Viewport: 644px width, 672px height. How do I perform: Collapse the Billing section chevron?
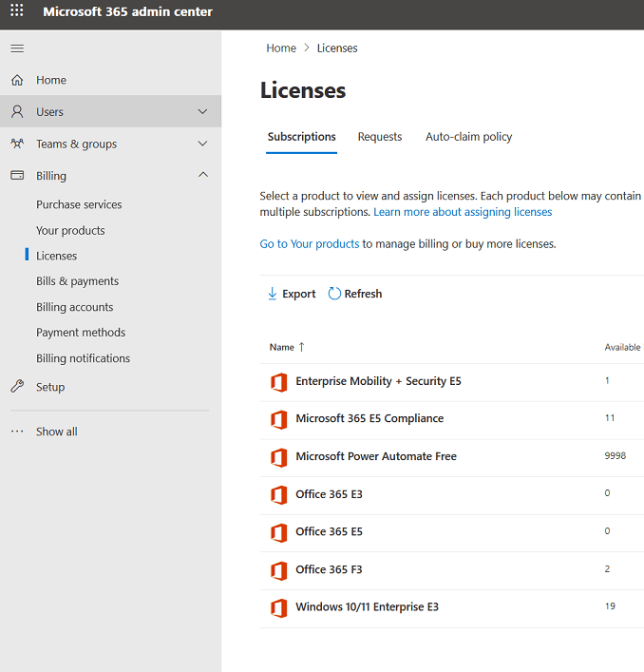point(203,175)
